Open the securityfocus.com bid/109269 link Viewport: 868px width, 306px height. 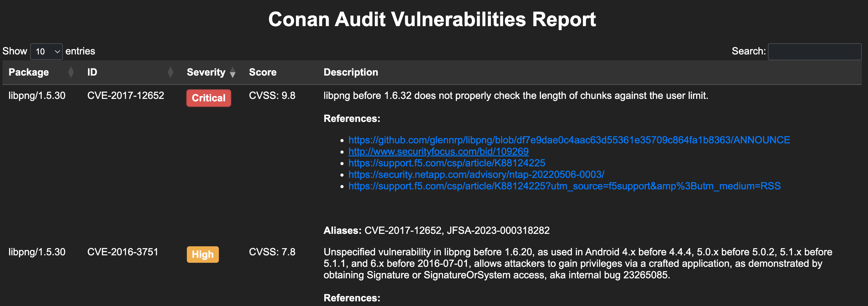[x=438, y=152]
